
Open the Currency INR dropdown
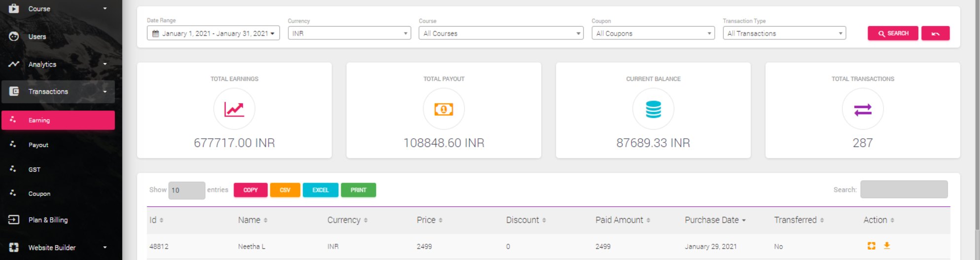tap(349, 33)
